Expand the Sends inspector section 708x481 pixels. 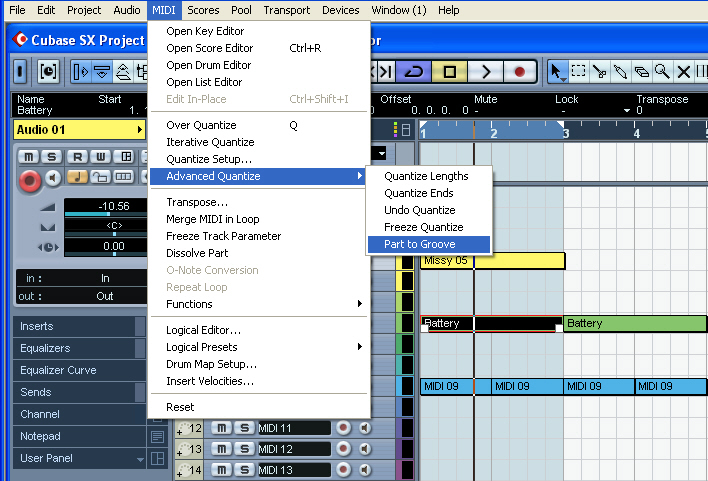[79, 392]
